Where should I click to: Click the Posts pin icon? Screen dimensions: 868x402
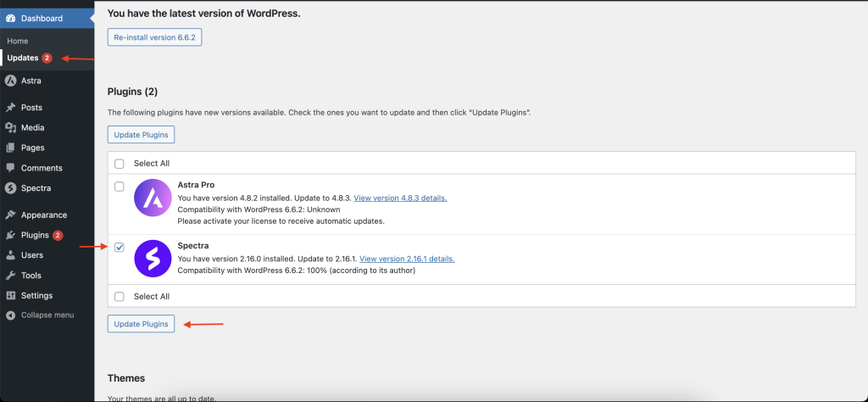(x=10, y=108)
